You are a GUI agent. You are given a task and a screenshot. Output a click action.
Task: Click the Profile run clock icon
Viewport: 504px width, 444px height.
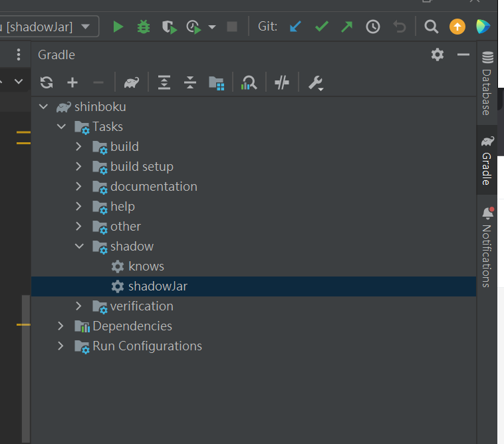[x=194, y=27]
